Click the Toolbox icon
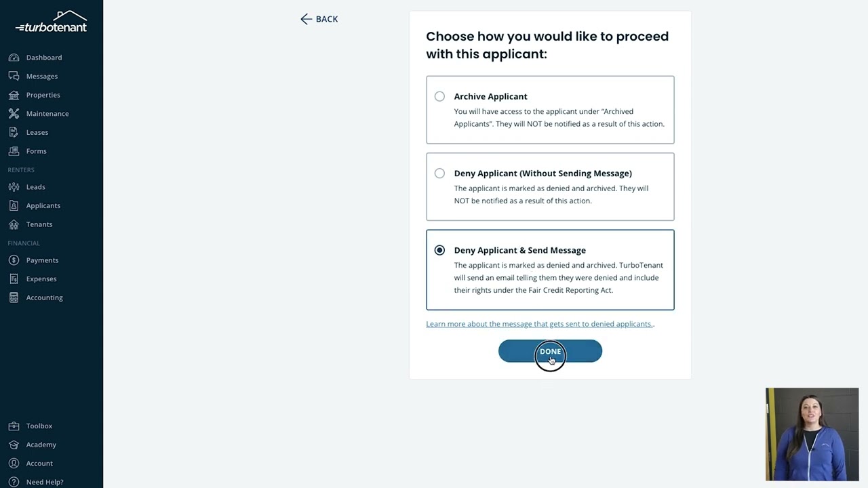The width and height of the screenshot is (868, 488). point(14,426)
